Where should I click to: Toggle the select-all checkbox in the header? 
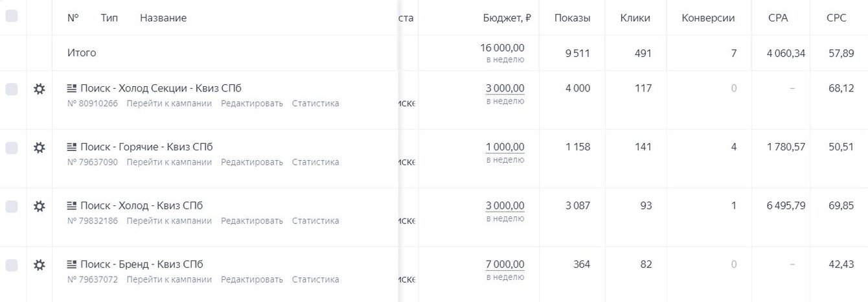12,17
